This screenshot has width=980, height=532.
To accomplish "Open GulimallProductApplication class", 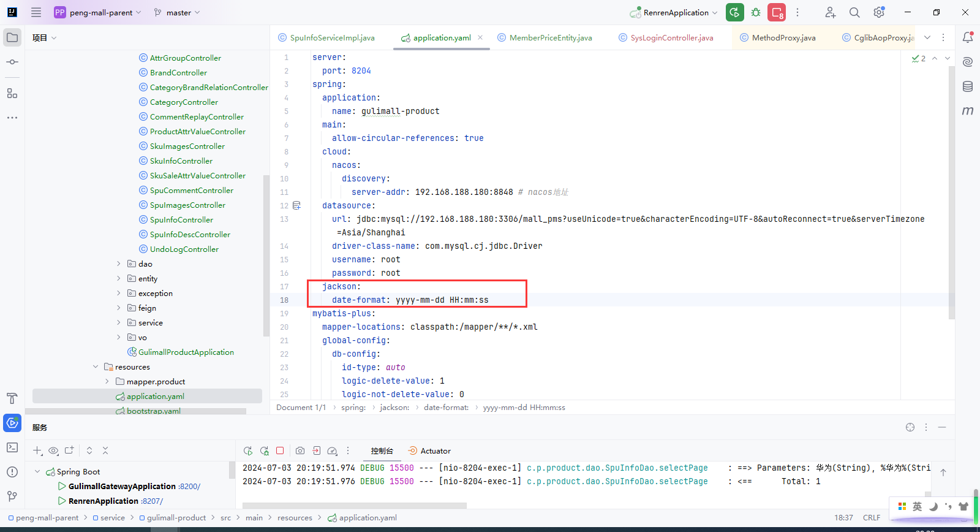I will (x=181, y=352).
